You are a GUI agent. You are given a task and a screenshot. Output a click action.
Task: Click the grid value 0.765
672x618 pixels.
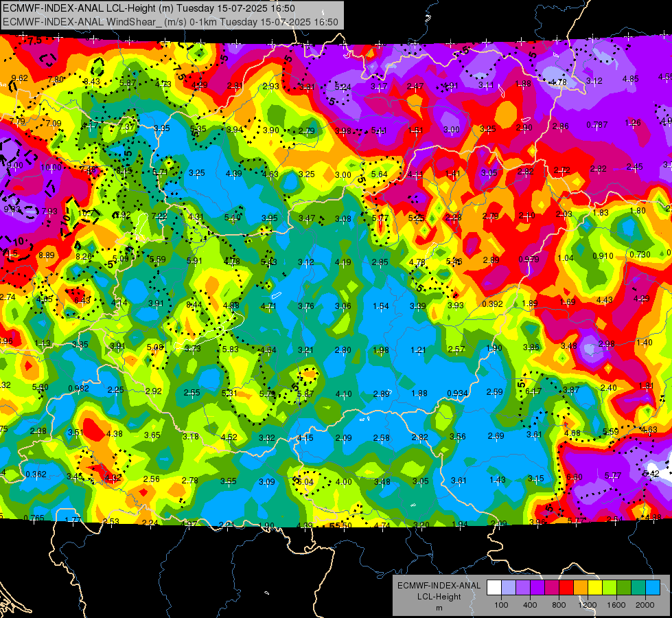click(34, 518)
